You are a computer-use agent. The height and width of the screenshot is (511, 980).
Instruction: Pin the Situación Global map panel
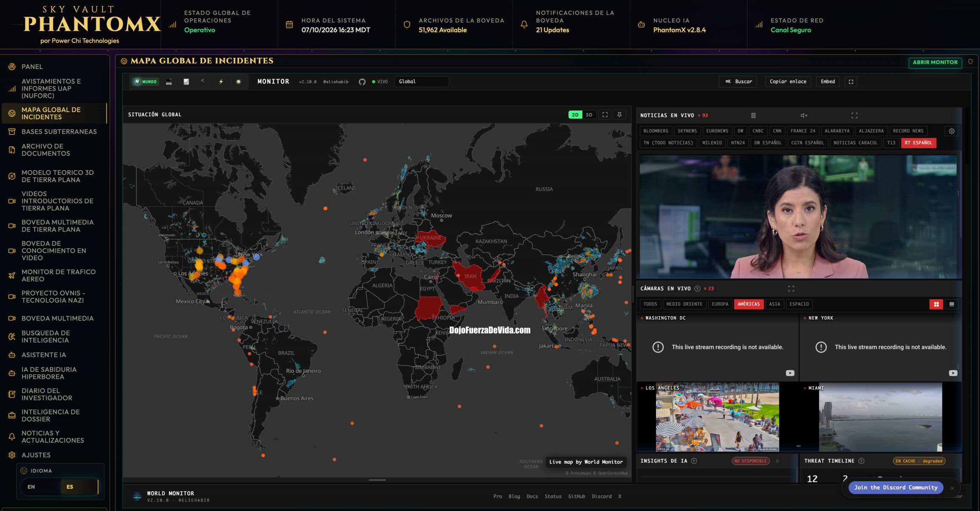pyautogui.click(x=620, y=115)
